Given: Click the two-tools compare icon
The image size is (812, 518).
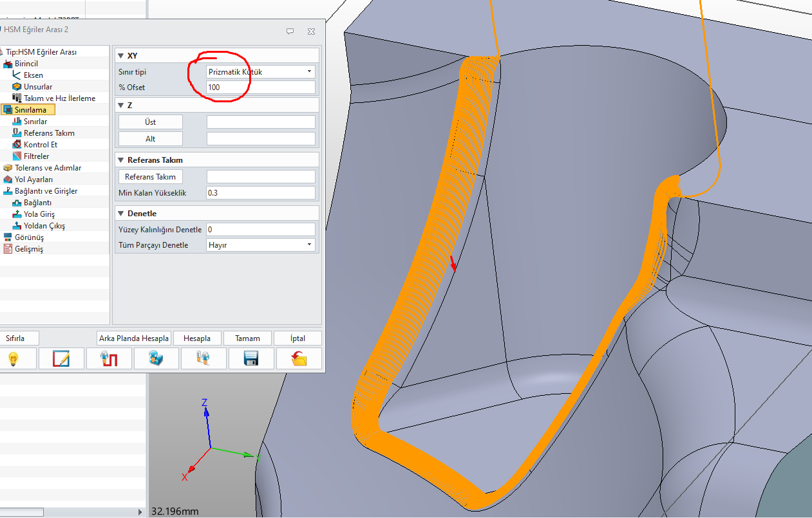Looking at the screenshot, I should (x=203, y=358).
